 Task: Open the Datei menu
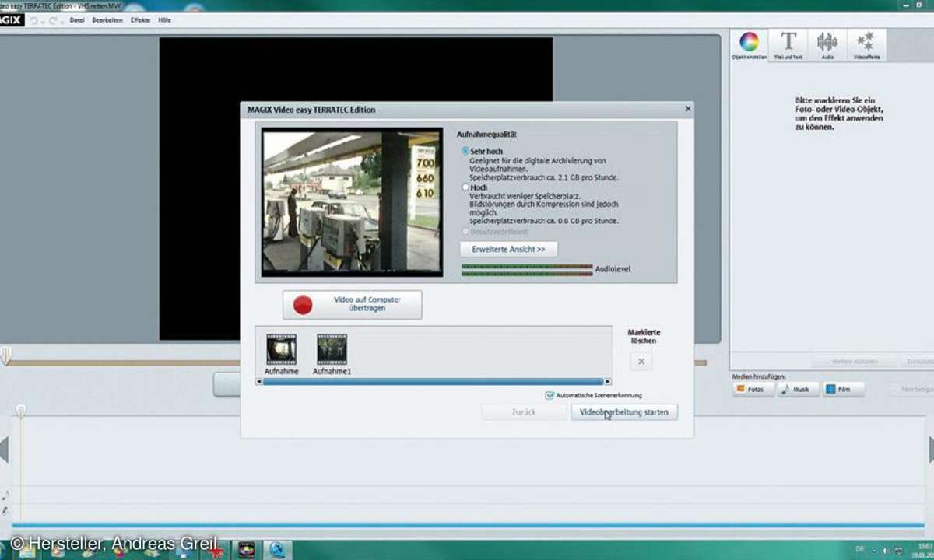[x=77, y=20]
